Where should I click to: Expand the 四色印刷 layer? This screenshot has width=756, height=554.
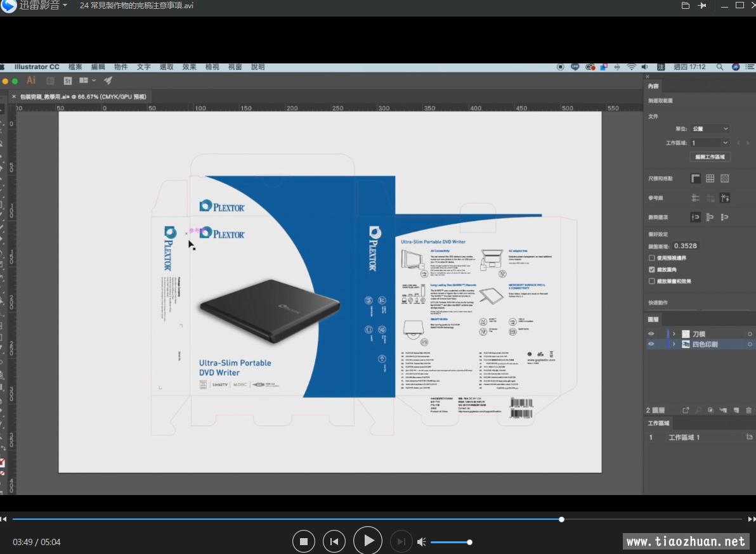(674, 344)
